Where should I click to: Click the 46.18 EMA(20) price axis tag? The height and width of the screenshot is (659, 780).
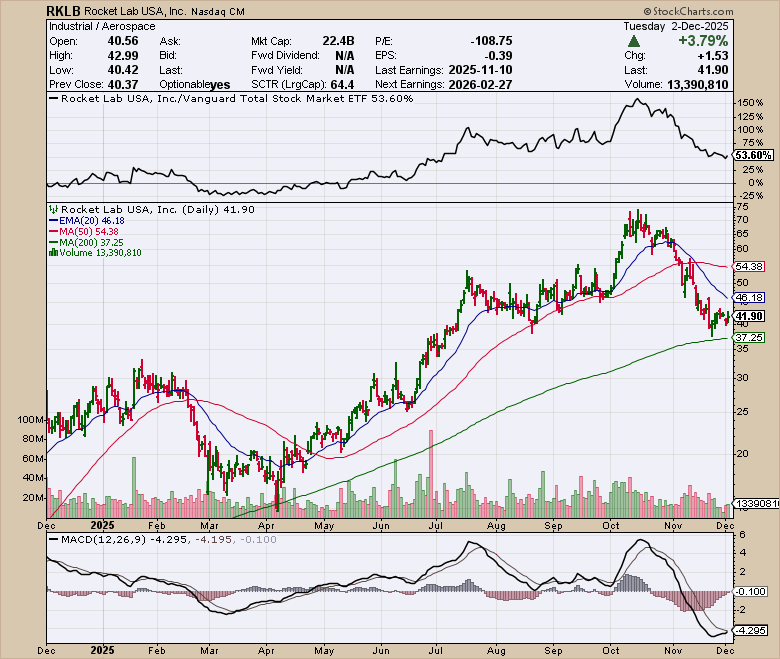coord(749,298)
